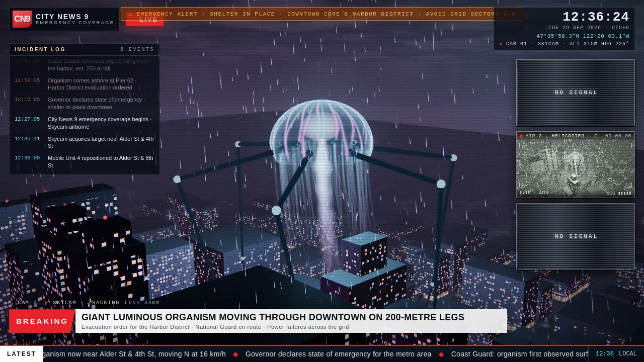Image resolution: width=644 pixels, height=362 pixels.
Task: Click the "LENS 38mm" readout
Action: pyautogui.click(x=142, y=303)
